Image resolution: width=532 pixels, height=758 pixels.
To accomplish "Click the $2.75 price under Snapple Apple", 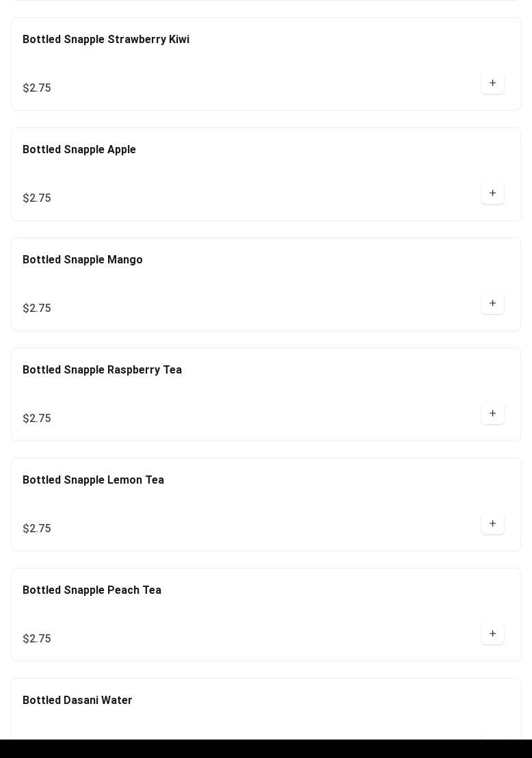I will 37,198.
